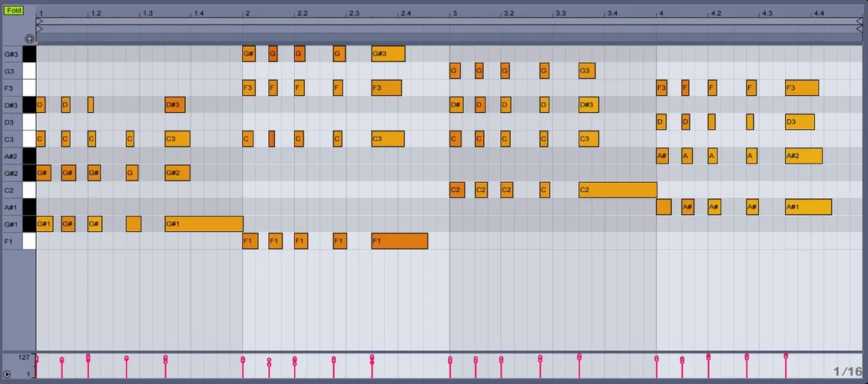Image resolution: width=868 pixels, height=384 pixels.
Task: Click the 1.4 beat marker in ruler
Action: coord(199,13)
